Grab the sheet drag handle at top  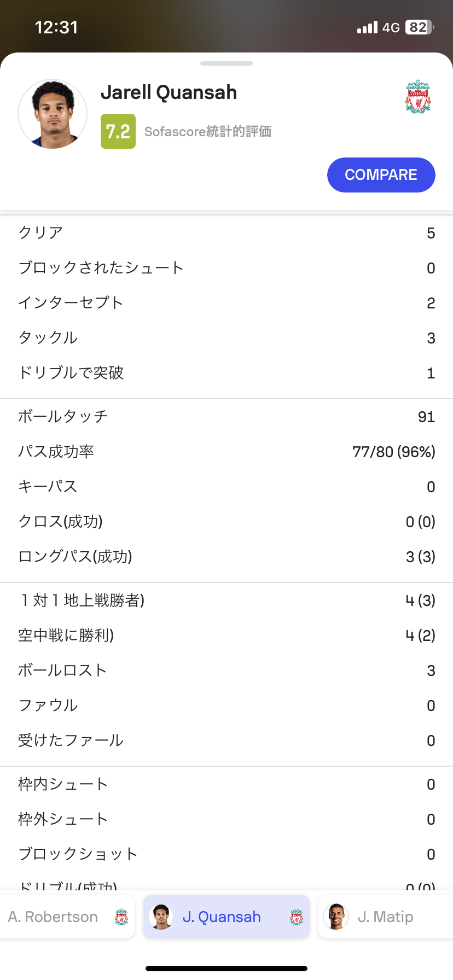point(226,63)
